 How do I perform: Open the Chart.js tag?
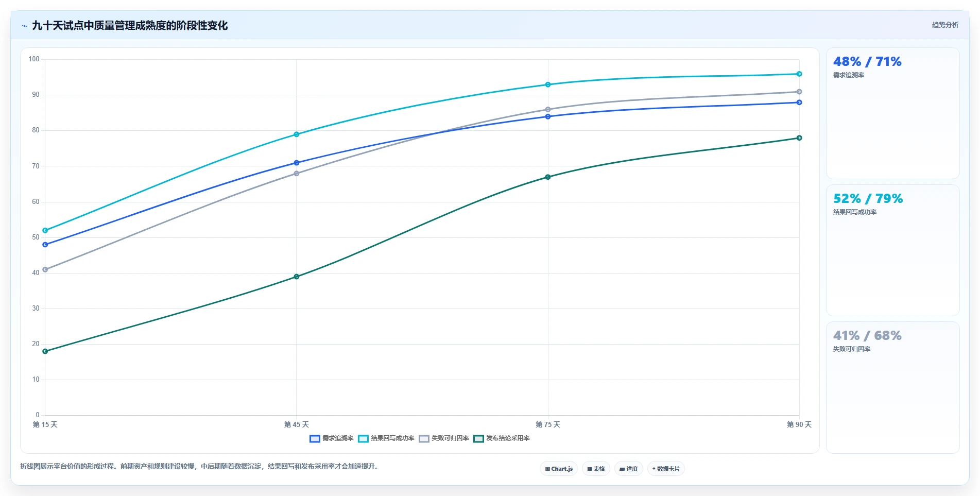click(559, 469)
